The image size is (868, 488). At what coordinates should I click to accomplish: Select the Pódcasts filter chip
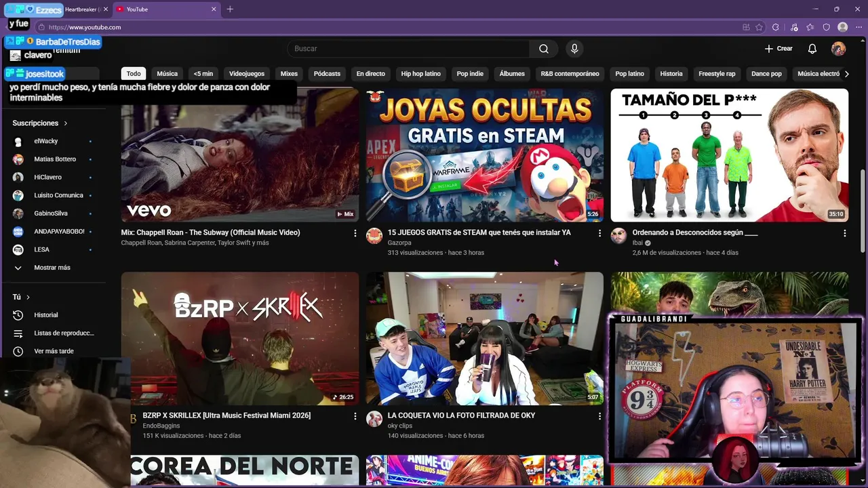327,74
